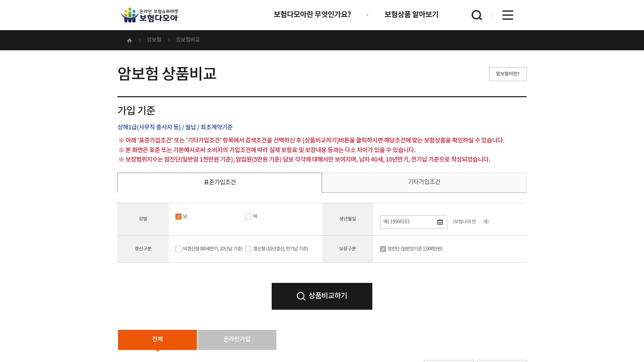Open the search magnifier icon

[x=477, y=15]
